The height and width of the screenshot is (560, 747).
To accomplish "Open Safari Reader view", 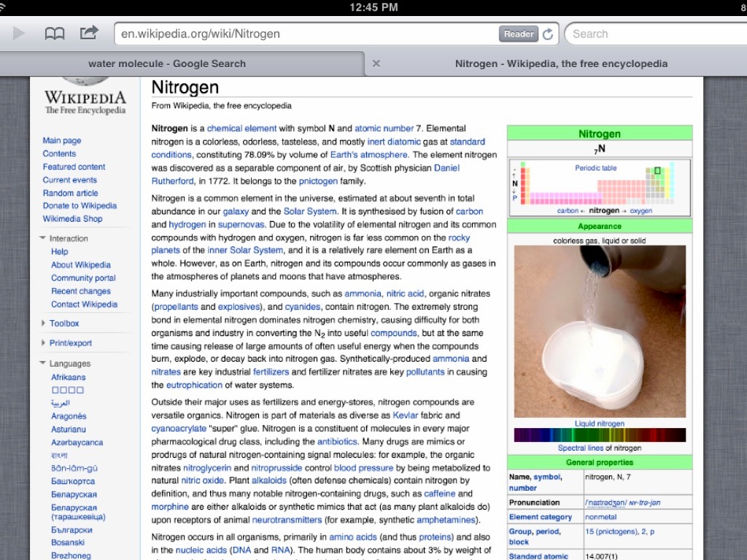I will point(519,34).
